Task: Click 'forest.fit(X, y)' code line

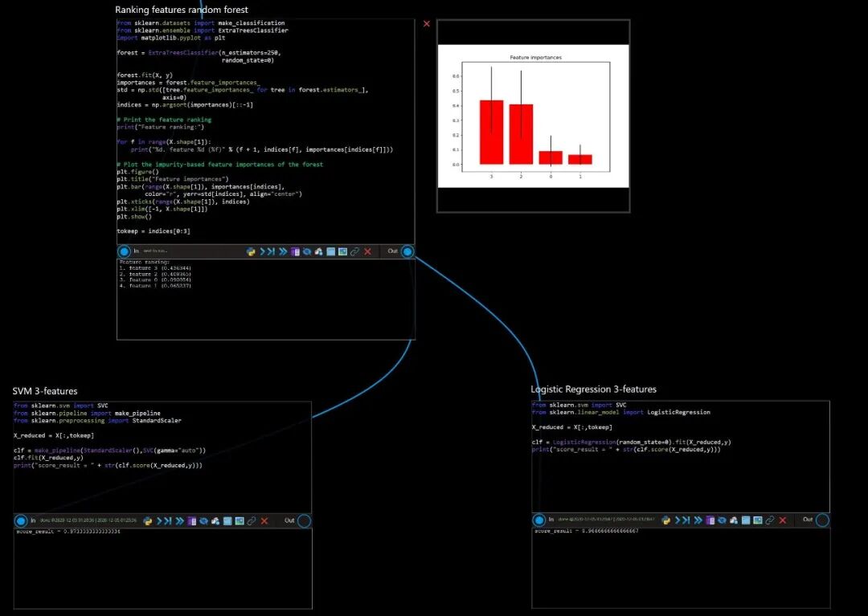Action: tap(145, 75)
